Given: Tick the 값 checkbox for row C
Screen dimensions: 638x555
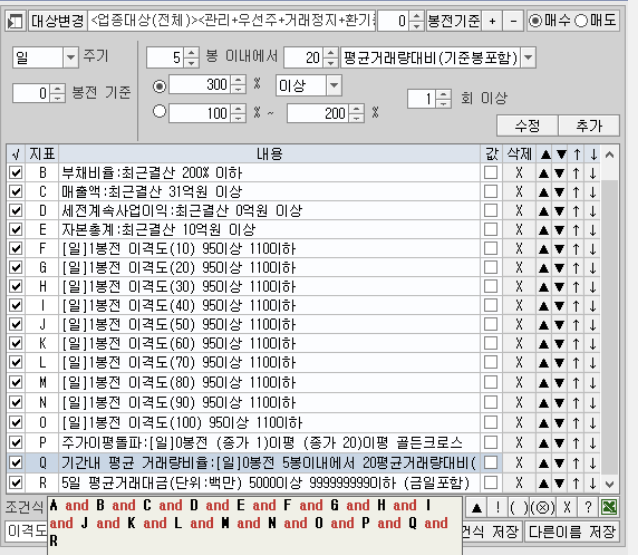Looking at the screenshot, I should (x=490, y=192).
